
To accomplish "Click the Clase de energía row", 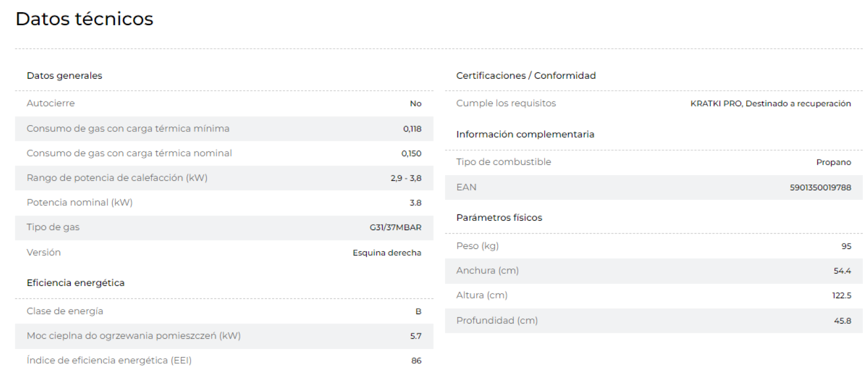I will coord(224,311).
